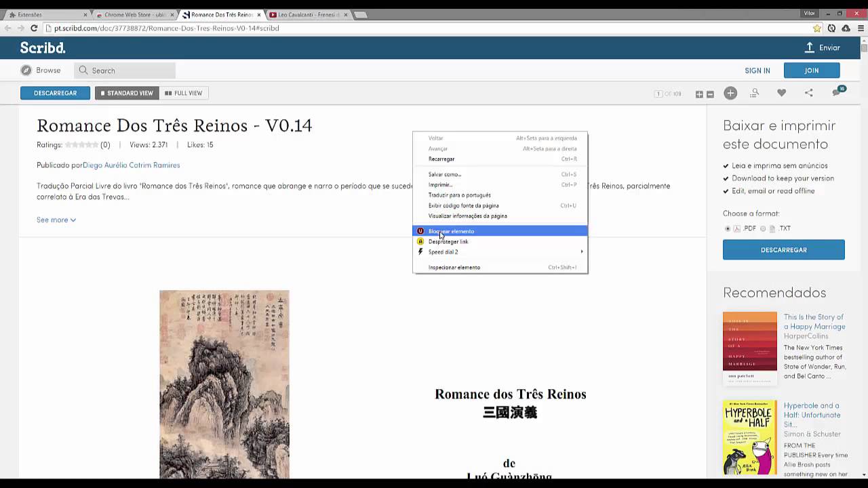Image resolution: width=868 pixels, height=488 pixels.
Task: Click the lock icon beside Desproteger link
Action: (x=420, y=241)
